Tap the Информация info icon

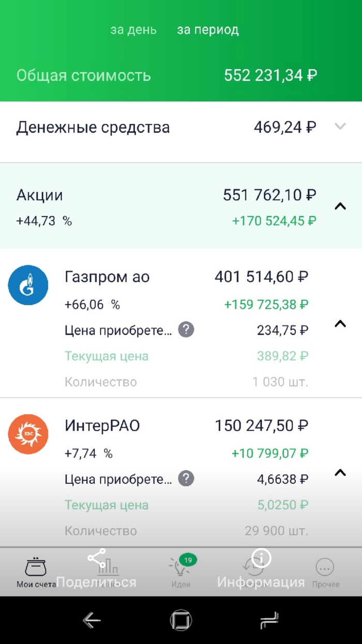261,558
